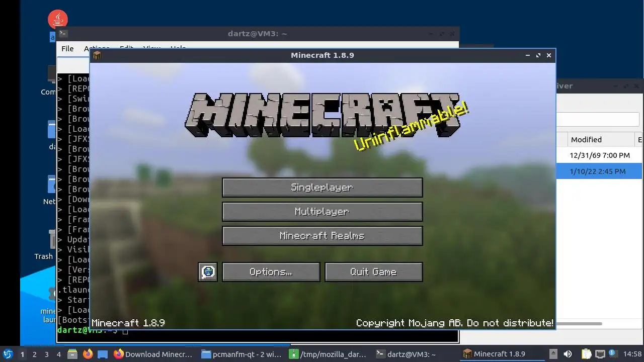This screenshot has height=362, width=644.
Task: Click the language globe icon
Action: pyautogui.click(x=208, y=272)
